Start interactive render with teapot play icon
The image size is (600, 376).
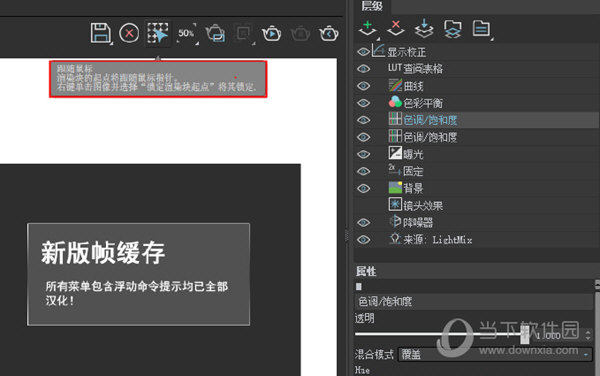272,34
